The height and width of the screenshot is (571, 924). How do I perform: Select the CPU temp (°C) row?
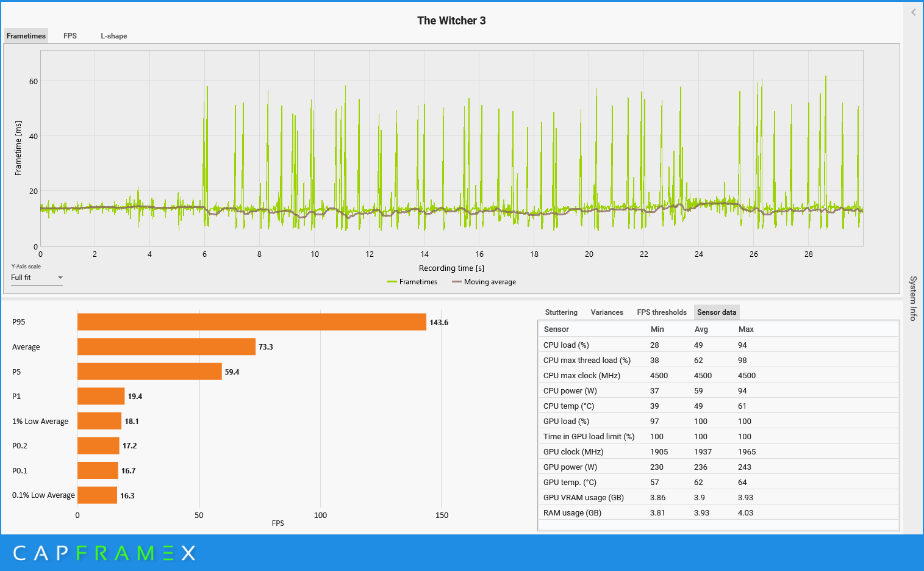point(718,406)
